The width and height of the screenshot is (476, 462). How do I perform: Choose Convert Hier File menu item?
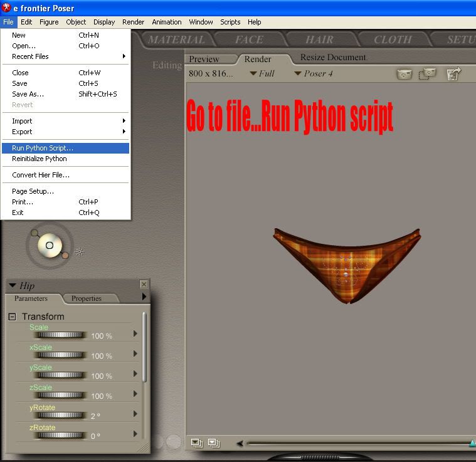pos(66,175)
